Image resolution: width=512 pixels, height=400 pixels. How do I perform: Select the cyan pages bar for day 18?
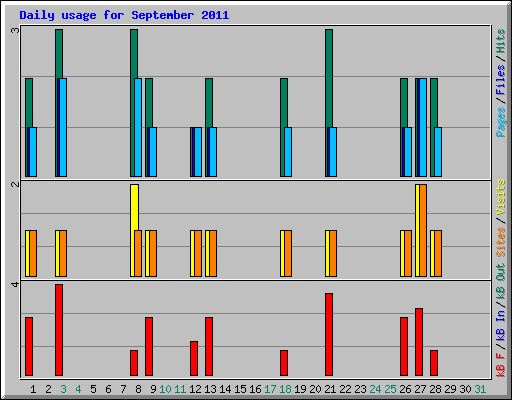[x=288, y=152]
